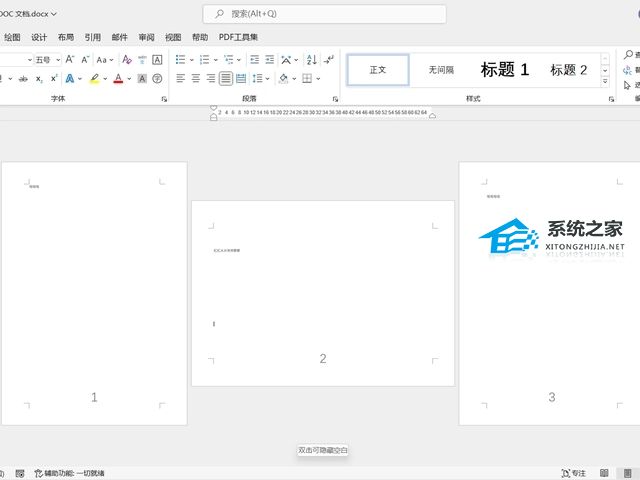Apply the yellow text highlight color
Viewport: 640px width, 480px height.
point(94,78)
